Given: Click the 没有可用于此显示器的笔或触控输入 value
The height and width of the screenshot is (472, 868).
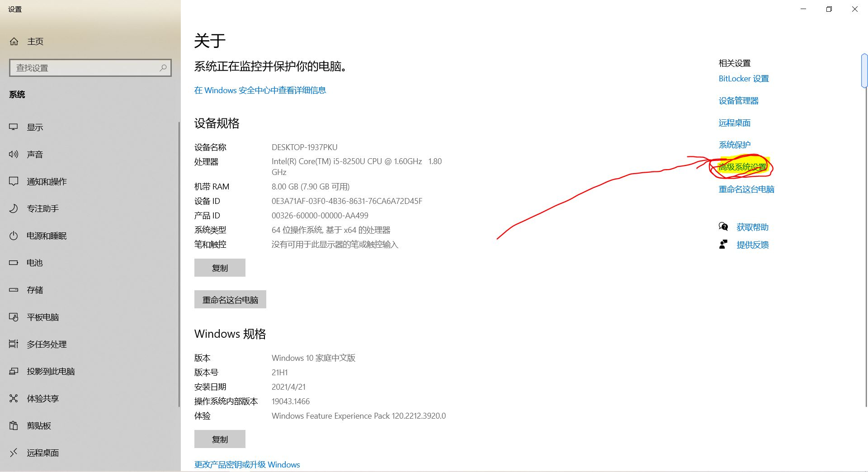Looking at the screenshot, I should pyautogui.click(x=335, y=245).
